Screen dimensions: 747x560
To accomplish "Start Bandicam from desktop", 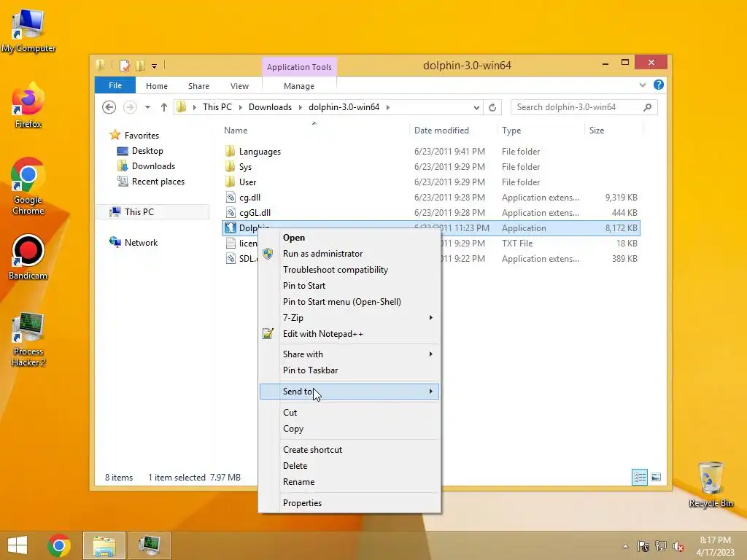I will (28, 257).
